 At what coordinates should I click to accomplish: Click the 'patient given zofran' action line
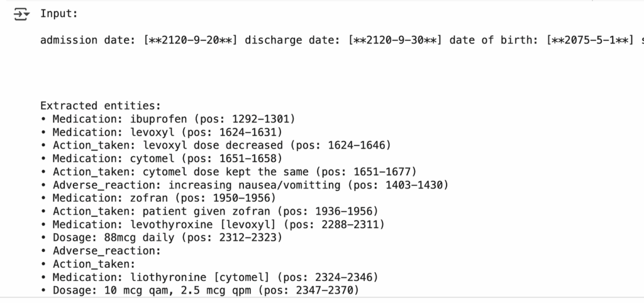click(x=215, y=211)
